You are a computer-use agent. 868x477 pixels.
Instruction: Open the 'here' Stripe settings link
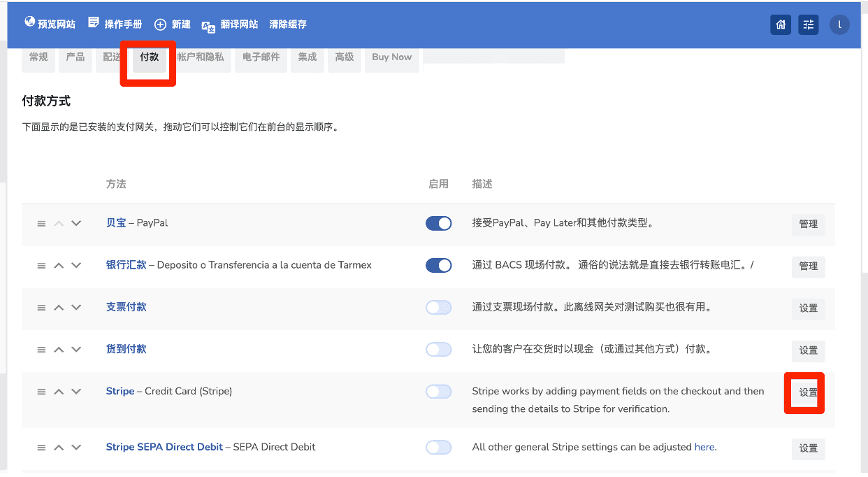tap(704, 447)
